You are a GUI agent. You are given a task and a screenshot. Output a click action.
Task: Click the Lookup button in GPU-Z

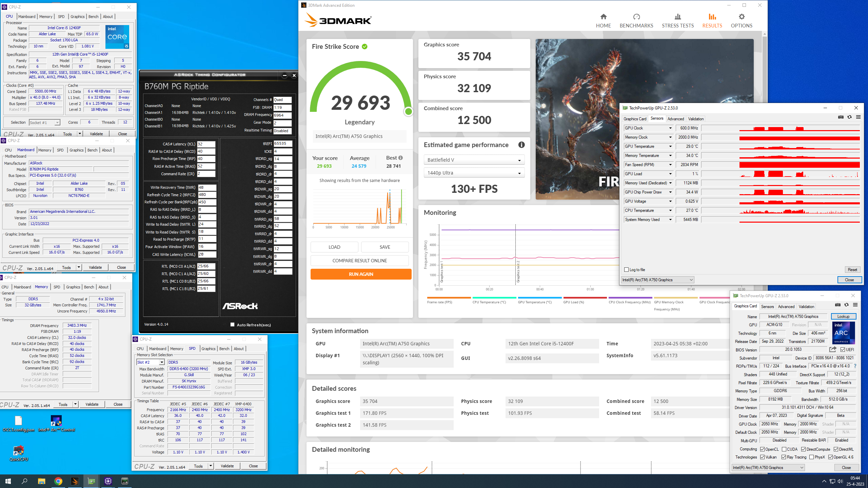click(843, 317)
